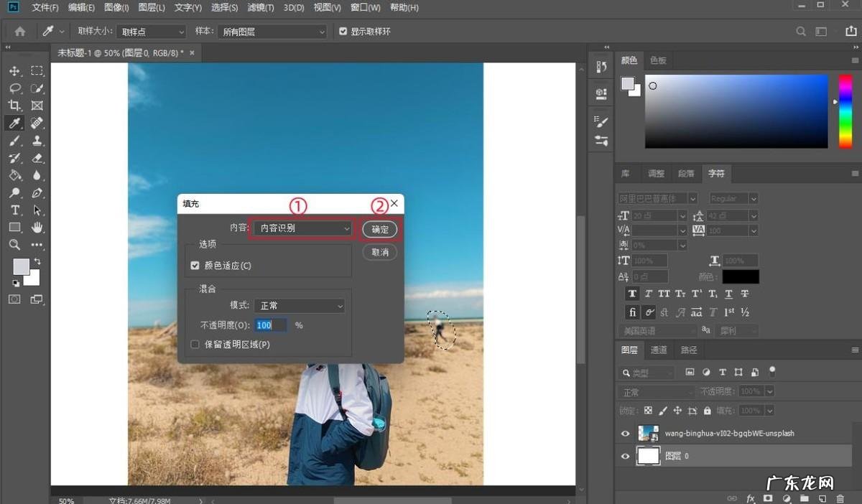Select the Pen tool
The width and height of the screenshot is (862, 504).
coord(37,193)
